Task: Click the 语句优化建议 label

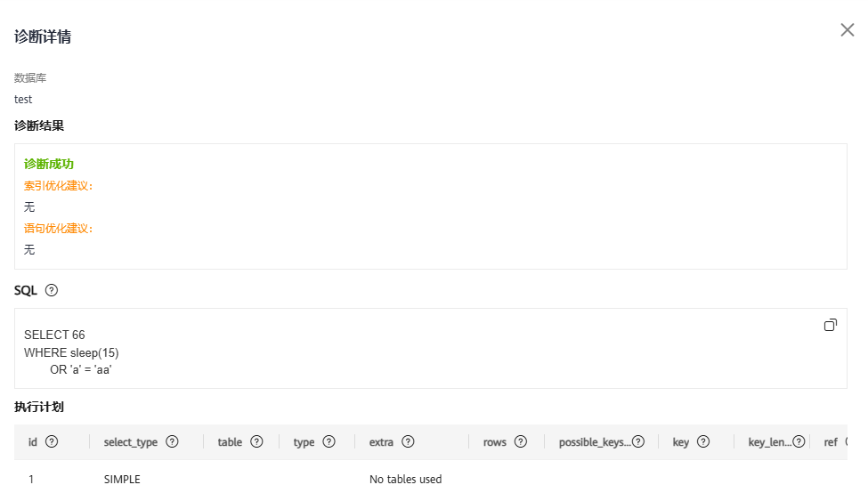Action: (58, 228)
